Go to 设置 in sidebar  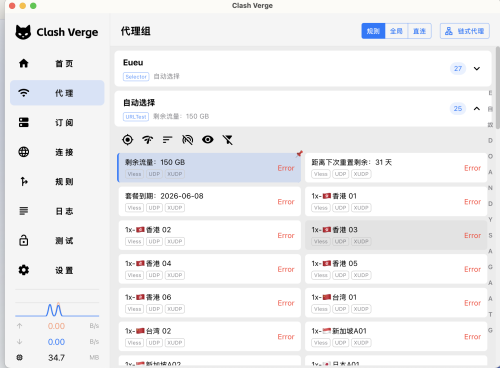click(57, 270)
